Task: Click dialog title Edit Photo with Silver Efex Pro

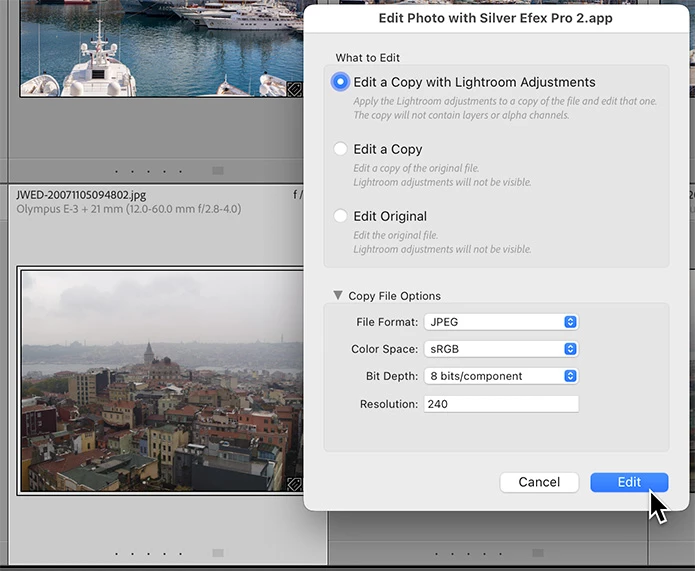Action: [496, 18]
